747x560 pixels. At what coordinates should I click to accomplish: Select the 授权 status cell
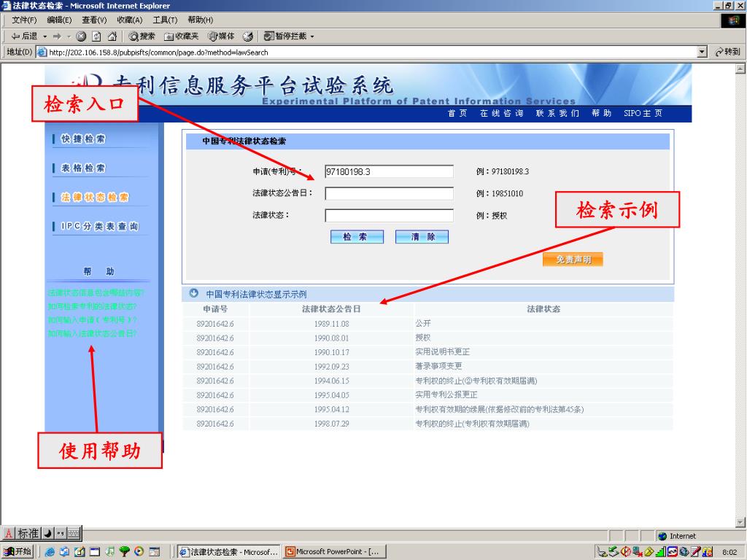point(543,338)
